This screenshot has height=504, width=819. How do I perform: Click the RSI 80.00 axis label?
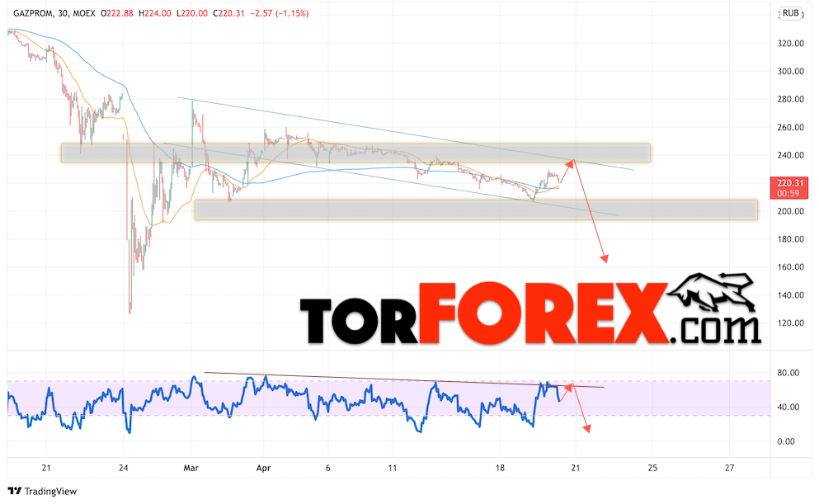tap(788, 372)
